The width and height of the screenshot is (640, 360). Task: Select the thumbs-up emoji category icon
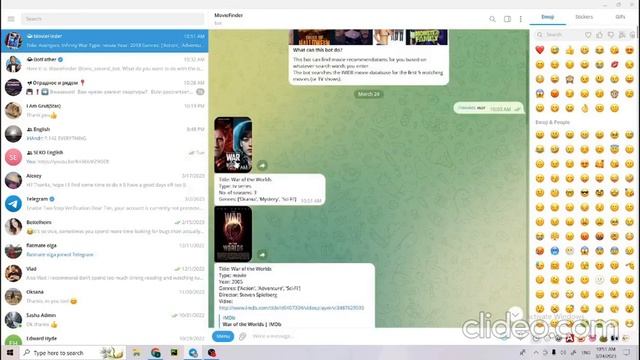tap(599, 35)
